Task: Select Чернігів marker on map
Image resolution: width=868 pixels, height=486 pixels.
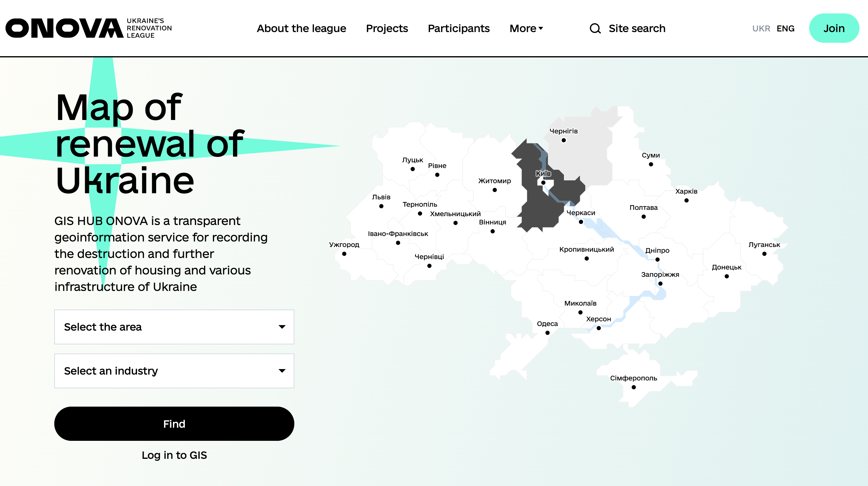Action: coord(564,140)
